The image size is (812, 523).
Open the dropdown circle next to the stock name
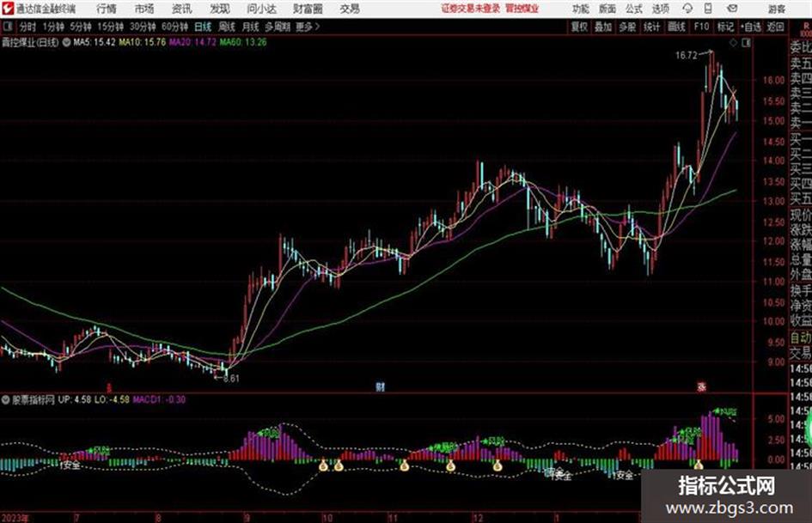coord(66,42)
